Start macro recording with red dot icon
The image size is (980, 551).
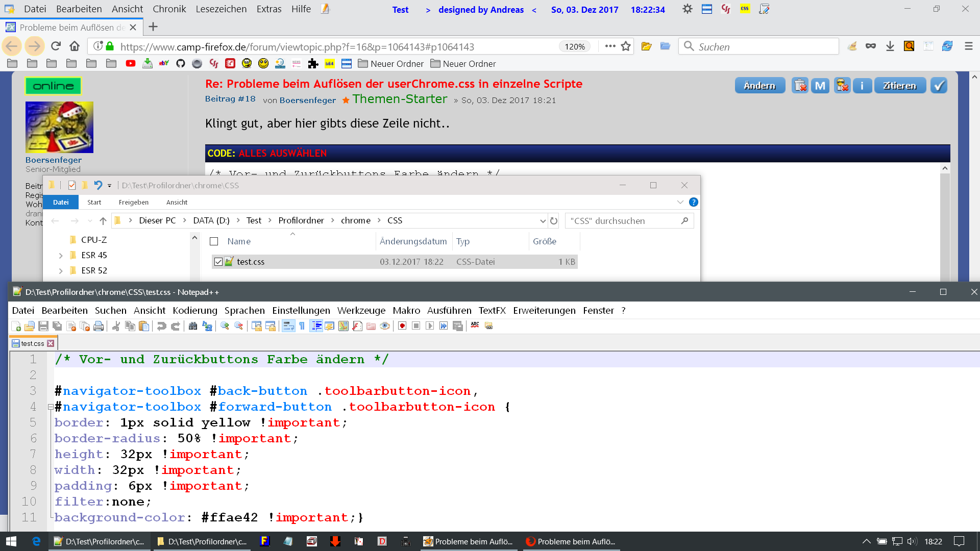pos(402,326)
